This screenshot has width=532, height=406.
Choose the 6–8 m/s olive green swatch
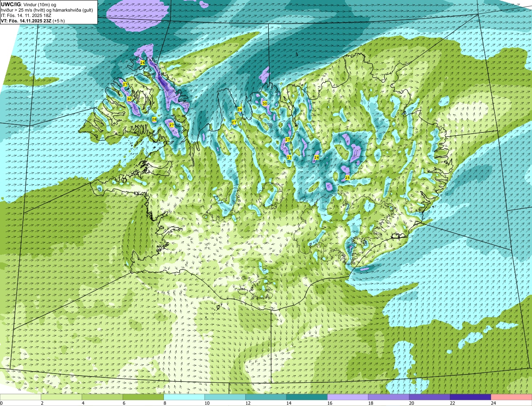point(143,397)
